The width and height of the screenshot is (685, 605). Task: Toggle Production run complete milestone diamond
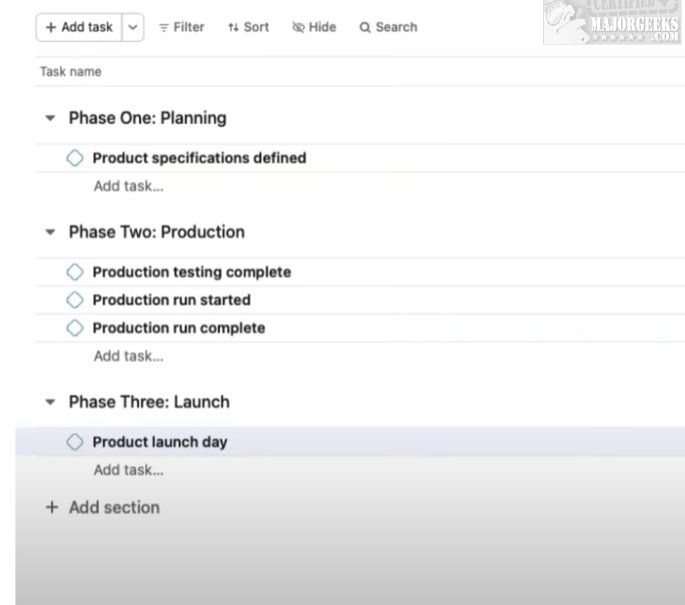click(75, 328)
